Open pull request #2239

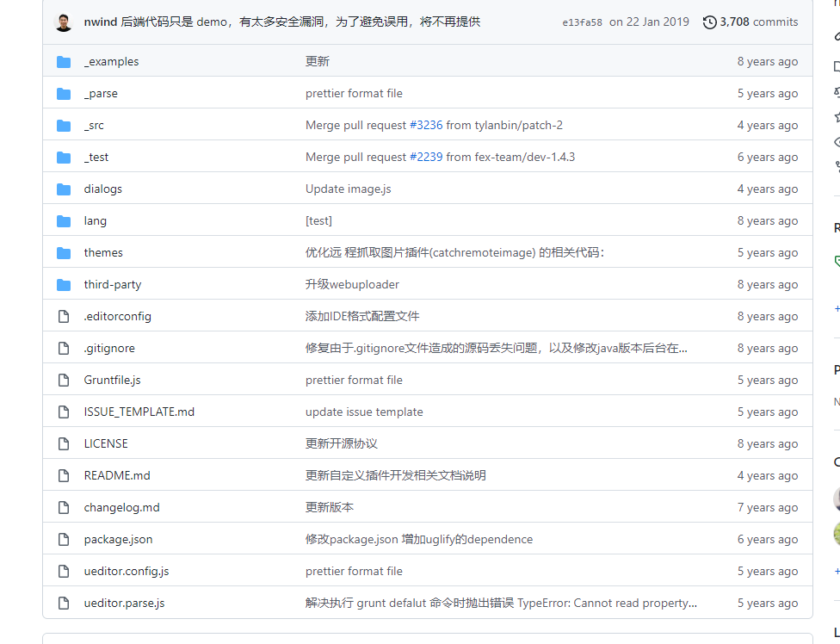pyautogui.click(x=429, y=157)
